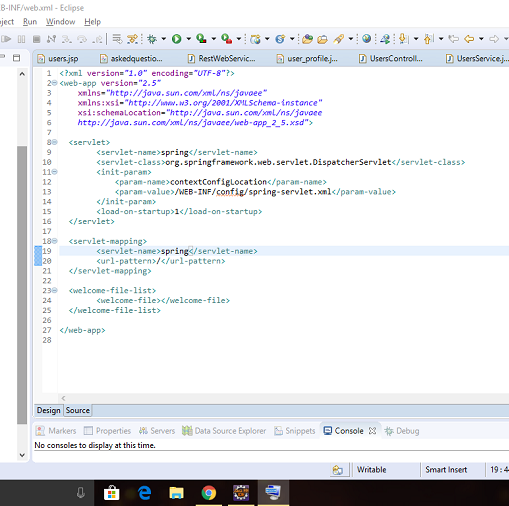This screenshot has height=506, width=509.
Task: Collapse the welcome-file-list fold on line 23
Action: [54, 290]
